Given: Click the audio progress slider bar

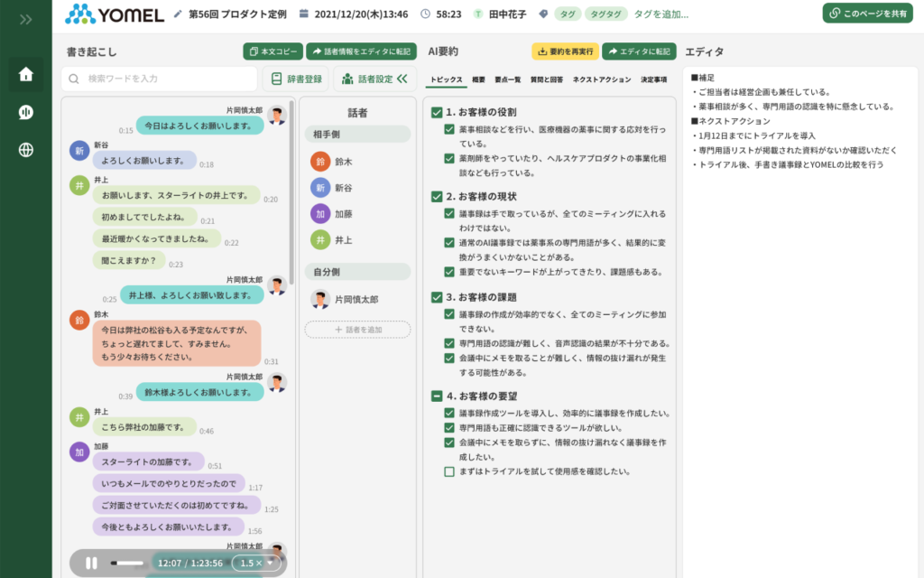Looking at the screenshot, I should (x=126, y=563).
